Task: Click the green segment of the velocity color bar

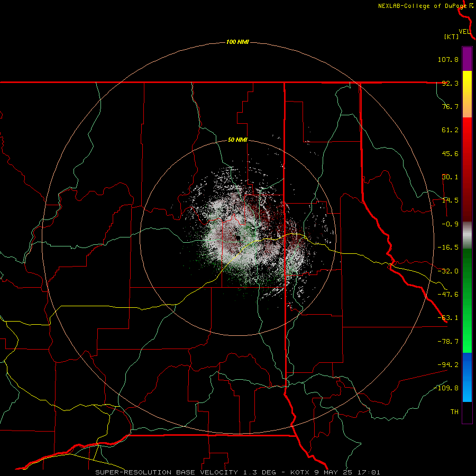Action: click(467, 300)
